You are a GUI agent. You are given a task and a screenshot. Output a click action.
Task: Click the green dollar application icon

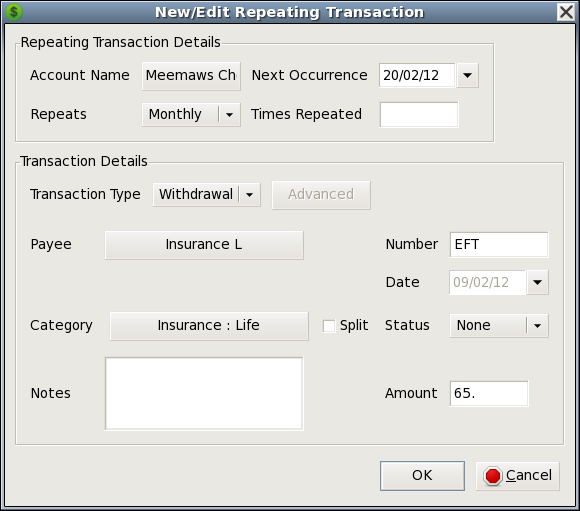tap(14, 12)
